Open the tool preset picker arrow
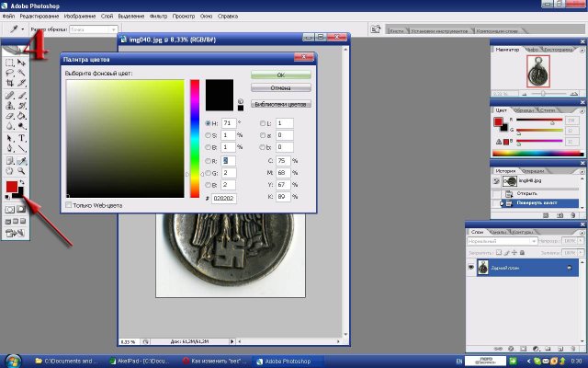This screenshot has height=368, width=588. click(22, 29)
